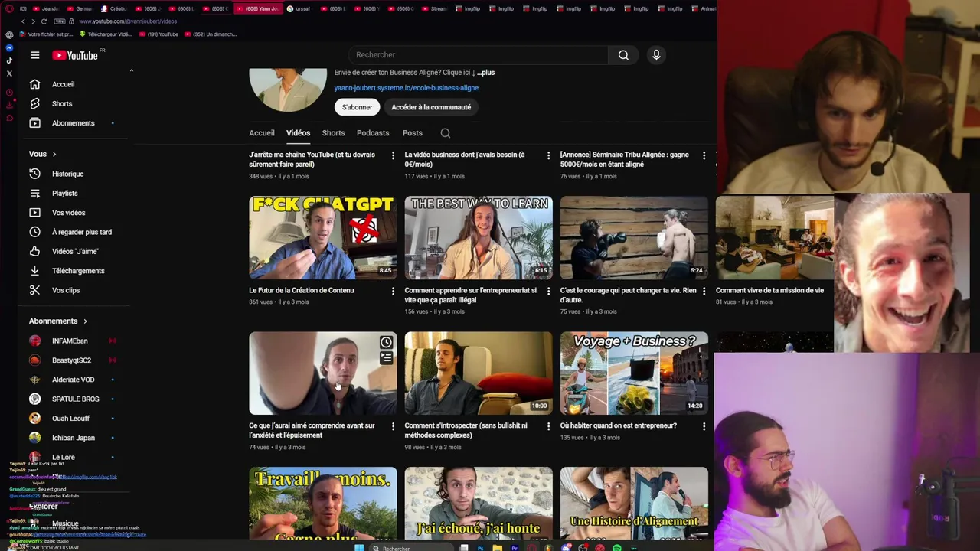
Task: Switch to the channel Accueil tab
Action: [x=261, y=132]
